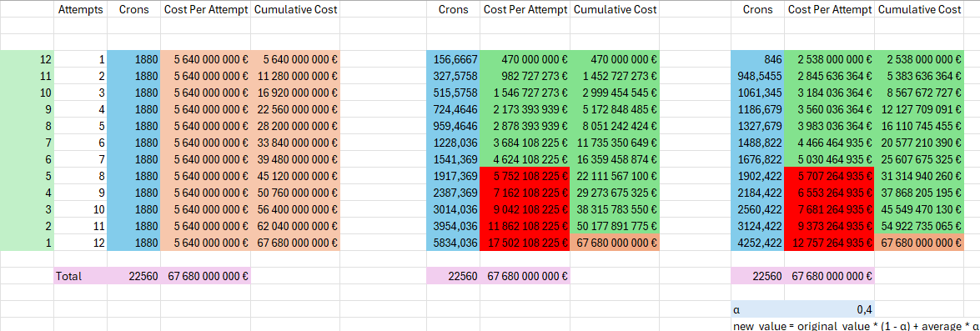Click cell showing 22 560 000 000 €
980x331 pixels.
click(295, 109)
